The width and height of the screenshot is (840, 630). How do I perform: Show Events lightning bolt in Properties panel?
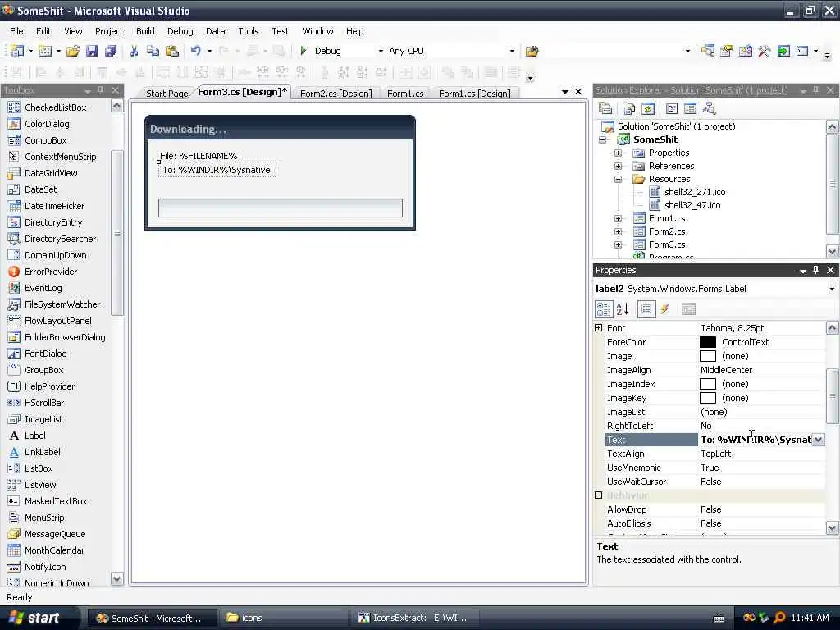(664, 309)
